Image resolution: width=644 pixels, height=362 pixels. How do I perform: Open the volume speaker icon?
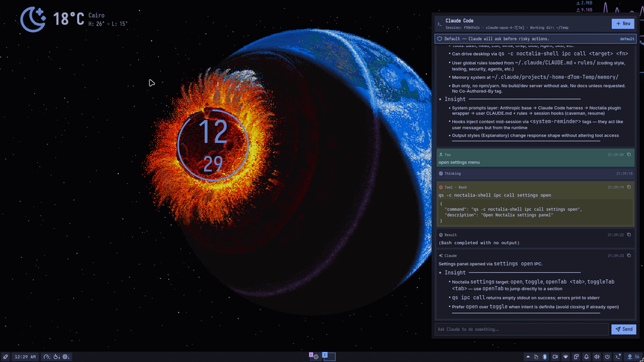597,357
